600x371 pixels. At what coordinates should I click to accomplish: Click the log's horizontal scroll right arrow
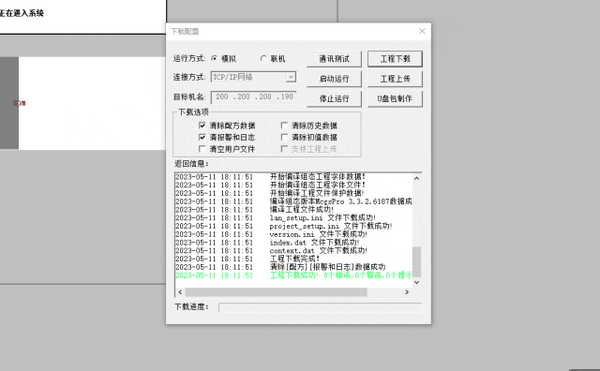click(x=407, y=292)
